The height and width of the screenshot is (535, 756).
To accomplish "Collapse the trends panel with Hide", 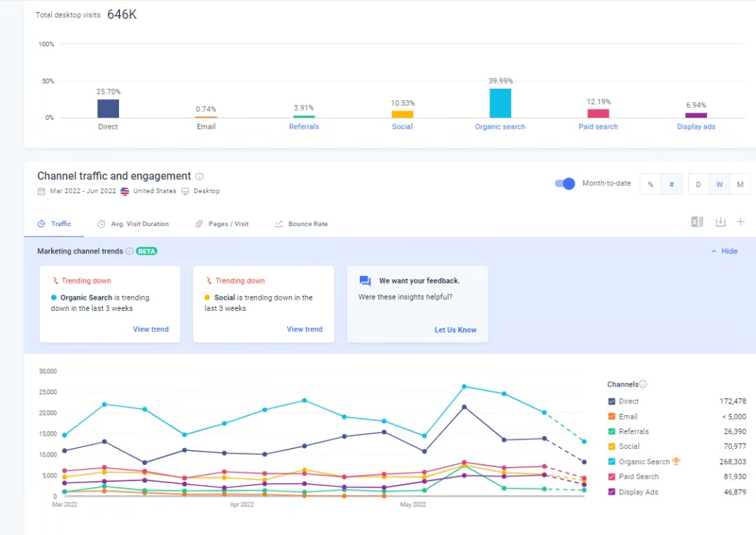I will [x=724, y=251].
